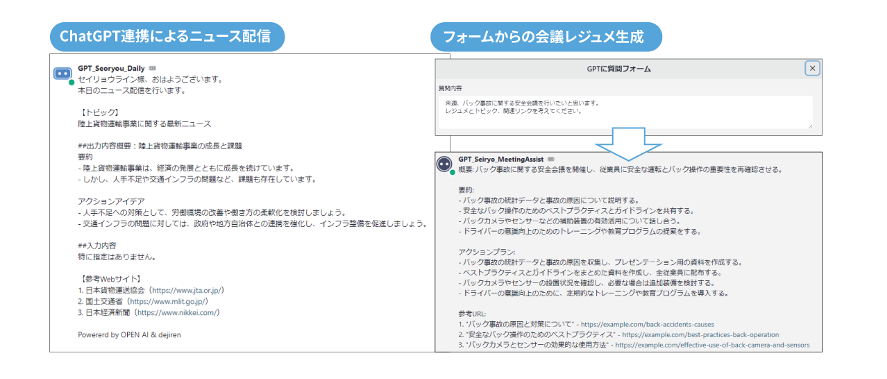This screenshot has height=379, width=887.
Task: Click the GPT_Seoryou_Daily sender name
Action: coord(111,68)
